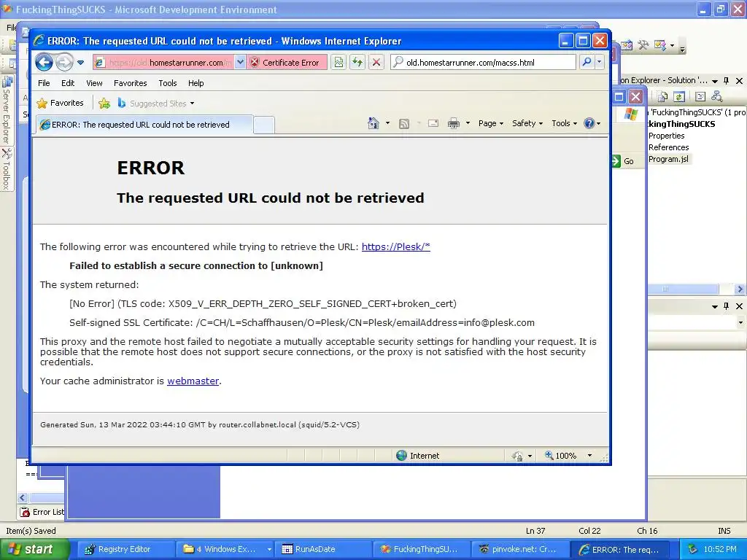
Task: Open the Page command bar menu
Action: (491, 123)
